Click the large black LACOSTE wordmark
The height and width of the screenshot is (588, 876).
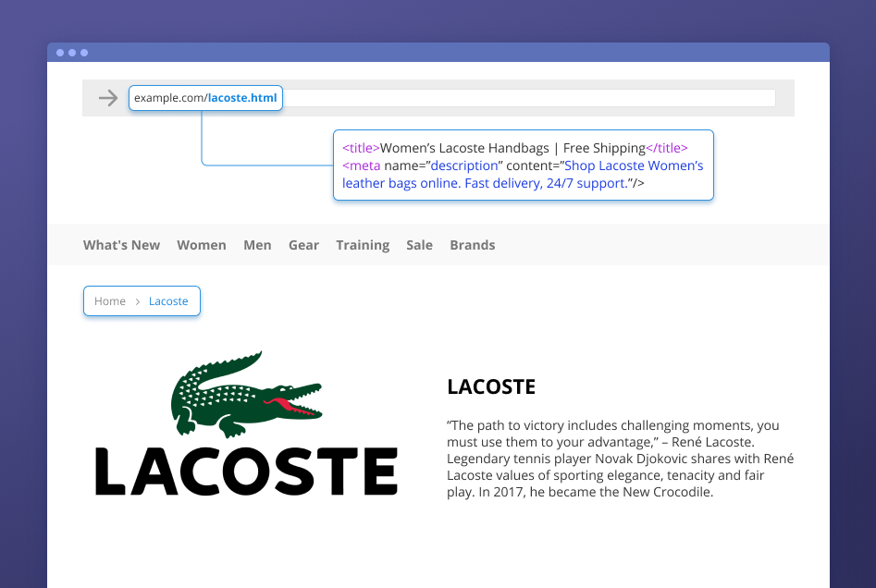tap(246, 471)
